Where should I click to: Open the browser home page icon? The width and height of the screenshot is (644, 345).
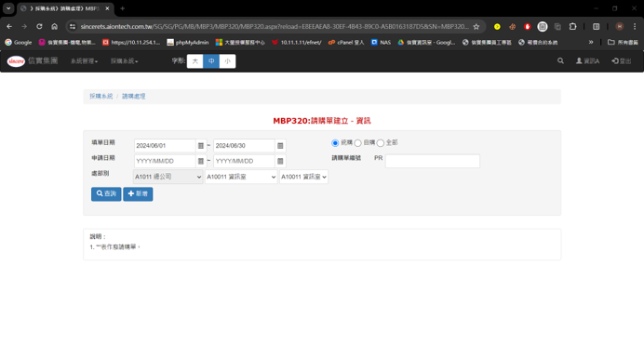(55, 26)
